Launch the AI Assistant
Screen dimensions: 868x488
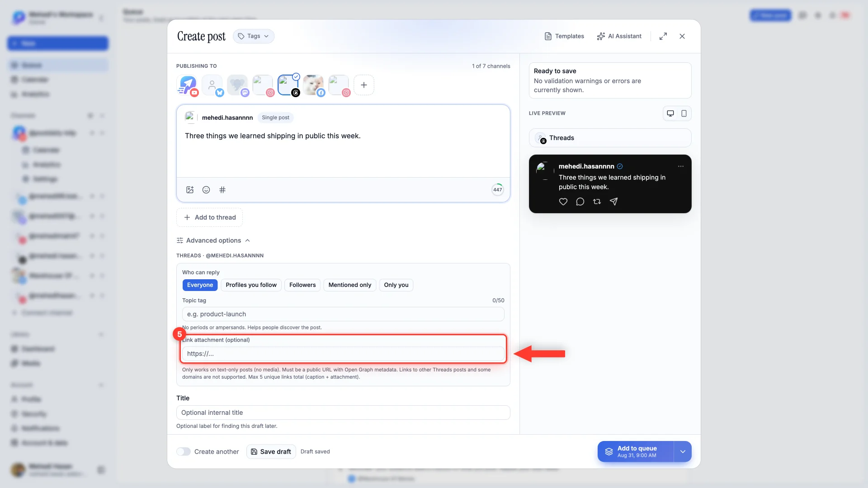619,36
